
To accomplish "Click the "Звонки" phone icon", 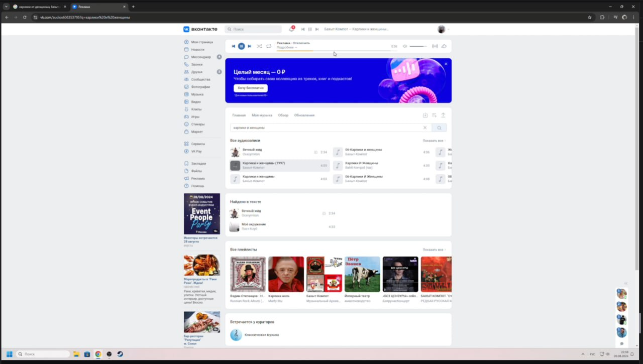I will click(186, 64).
